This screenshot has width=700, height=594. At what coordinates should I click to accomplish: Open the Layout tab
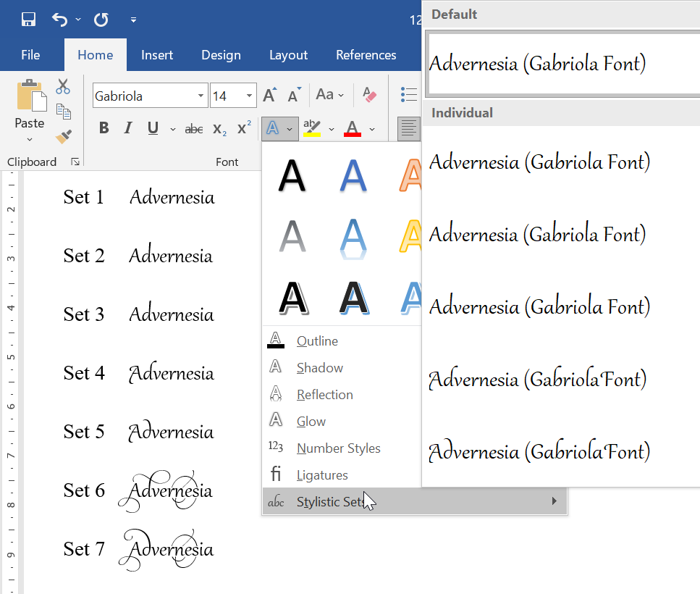(288, 55)
